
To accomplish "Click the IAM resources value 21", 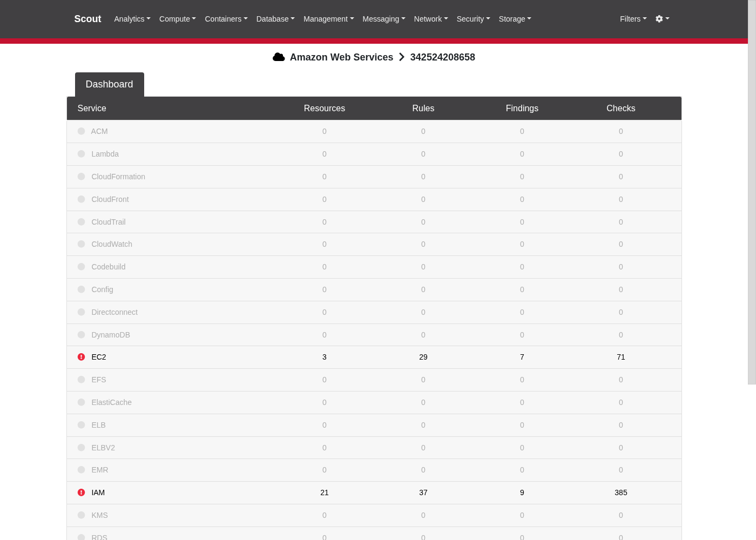I will coord(325,492).
